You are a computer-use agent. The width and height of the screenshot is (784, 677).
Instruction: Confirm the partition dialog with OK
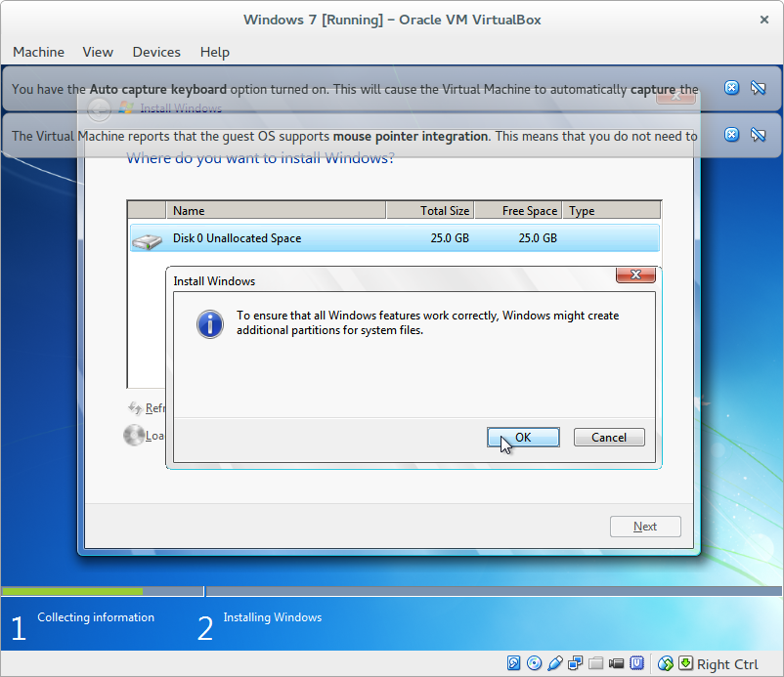click(523, 438)
